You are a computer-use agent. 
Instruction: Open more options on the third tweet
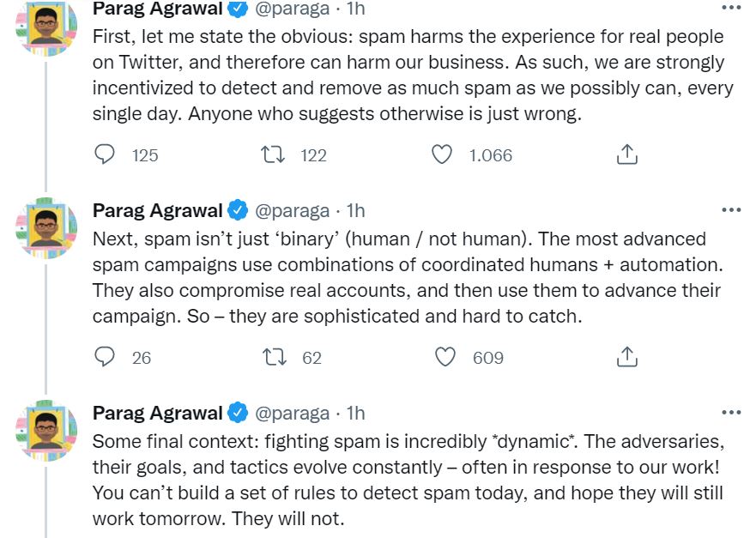click(730, 413)
